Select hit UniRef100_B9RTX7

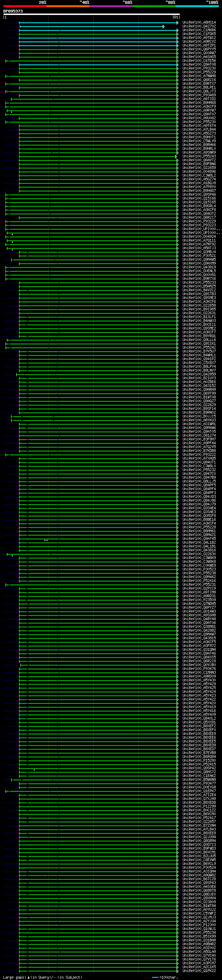[x=199, y=84]
